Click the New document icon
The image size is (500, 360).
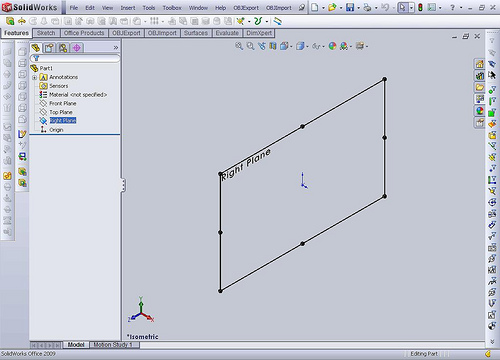pos(314,7)
